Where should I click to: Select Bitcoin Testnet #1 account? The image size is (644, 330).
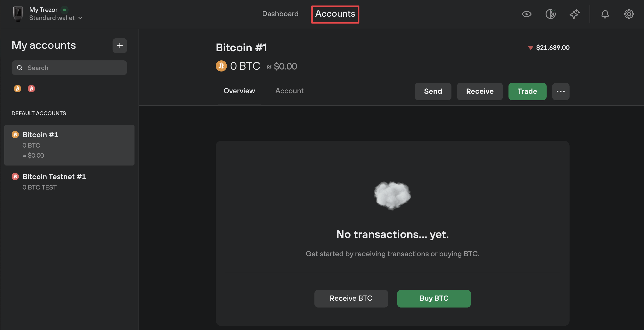69,182
